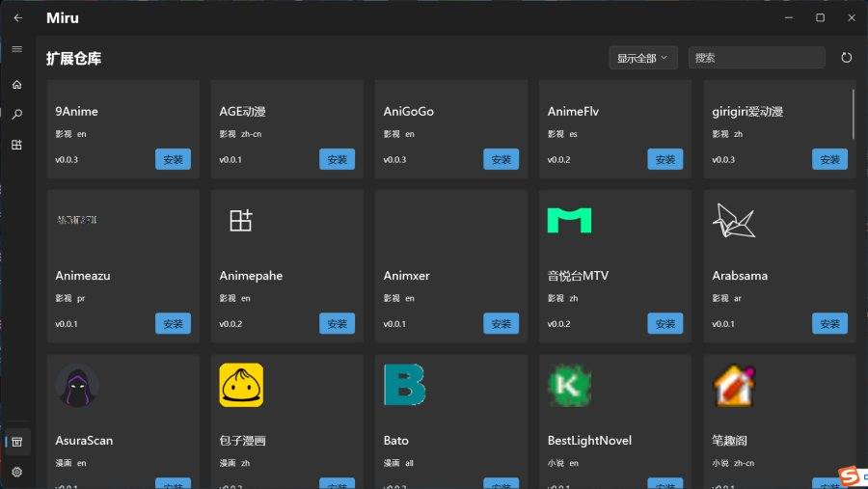Click the BestLightNovel green K icon
The height and width of the screenshot is (489, 868).
pyautogui.click(x=569, y=386)
